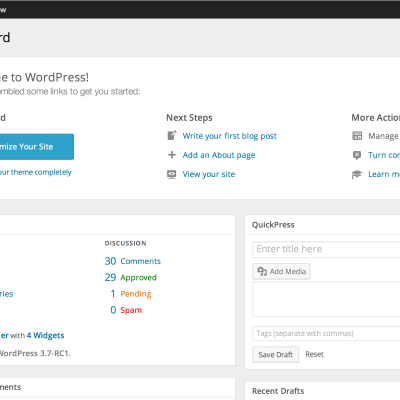Open the Spam comments link

[131, 310]
